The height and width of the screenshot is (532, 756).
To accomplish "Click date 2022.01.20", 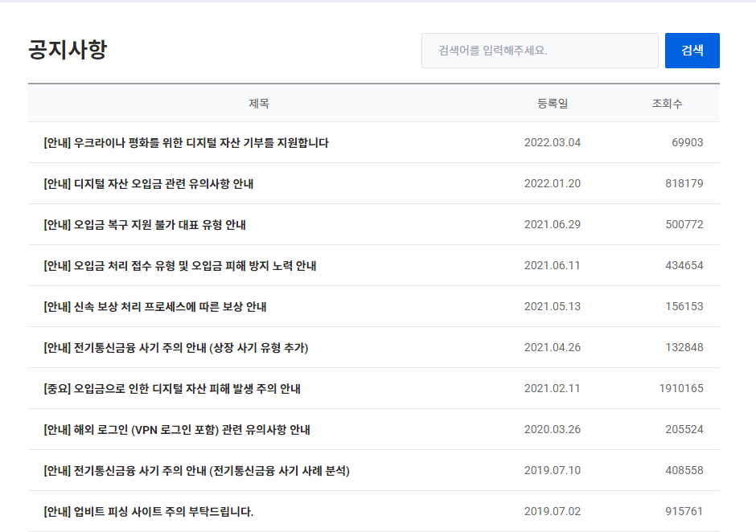I will click(x=553, y=183).
